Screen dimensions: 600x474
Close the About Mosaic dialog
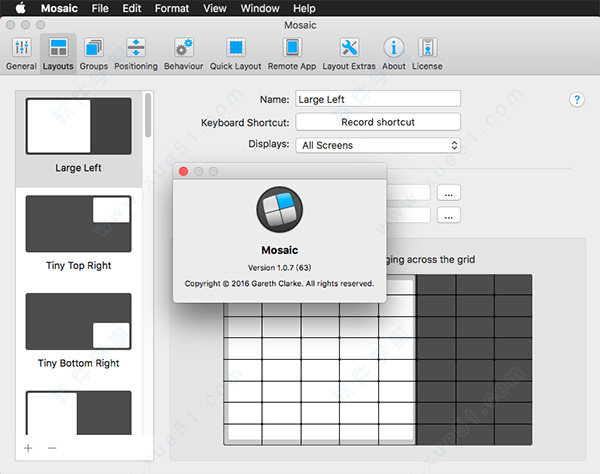(183, 171)
